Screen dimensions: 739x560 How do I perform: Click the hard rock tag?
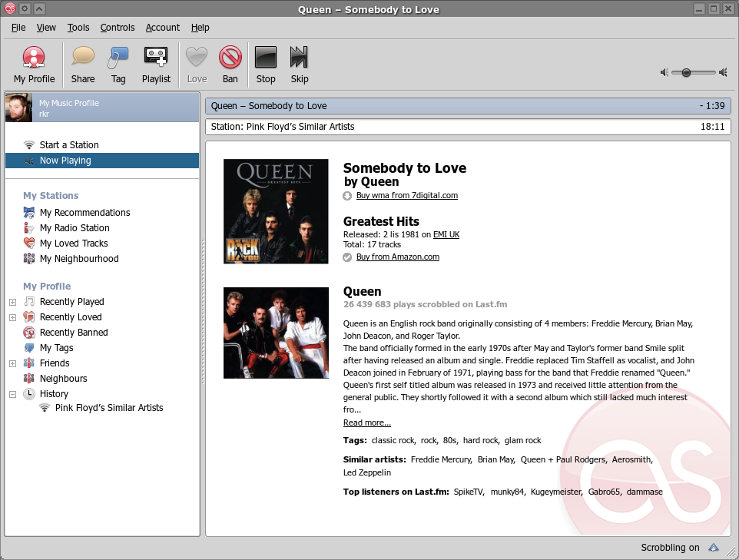tap(480, 440)
